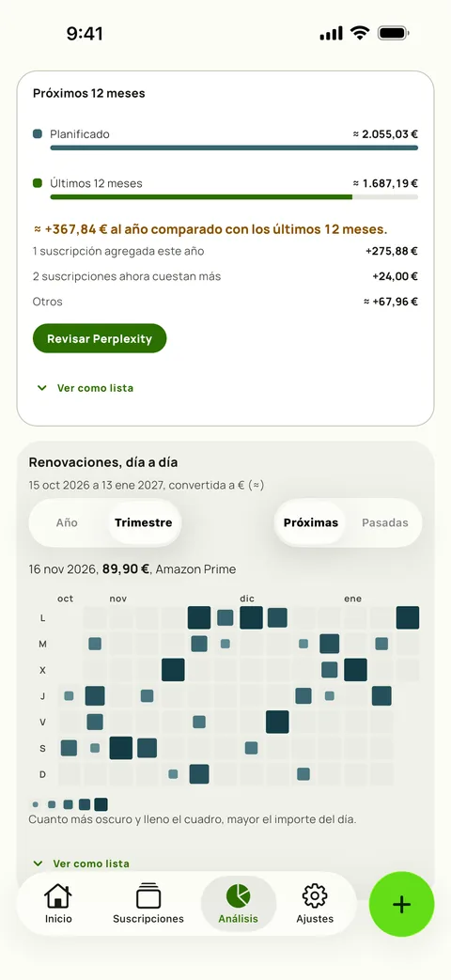The height and width of the screenshot is (980, 451).
Task: Tap the Análisis pie chart icon
Action: pos(238,895)
